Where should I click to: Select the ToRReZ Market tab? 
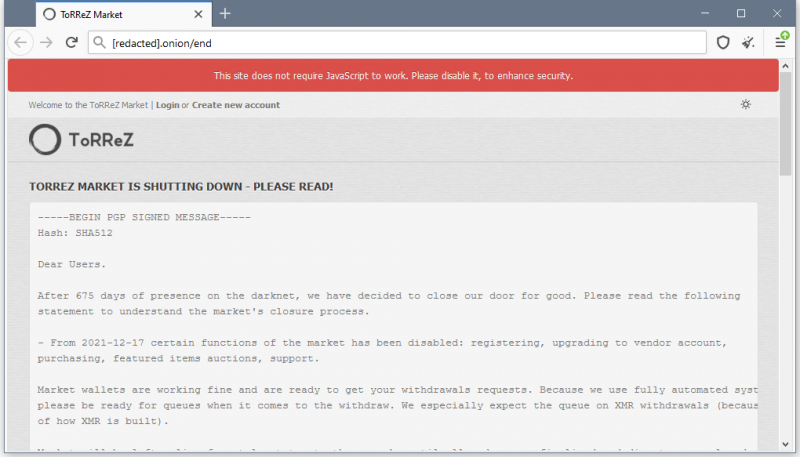point(110,14)
